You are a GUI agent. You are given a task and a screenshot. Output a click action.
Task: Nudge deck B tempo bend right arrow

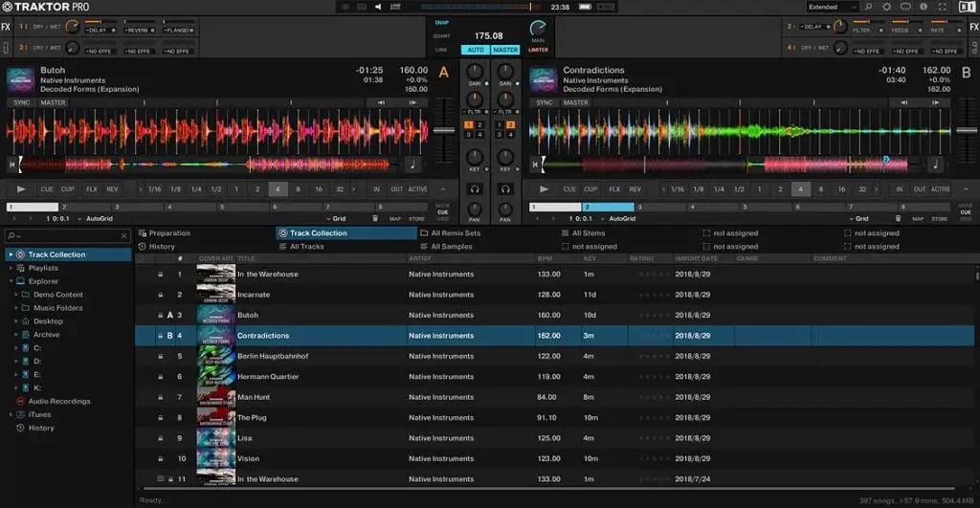[x=936, y=102]
